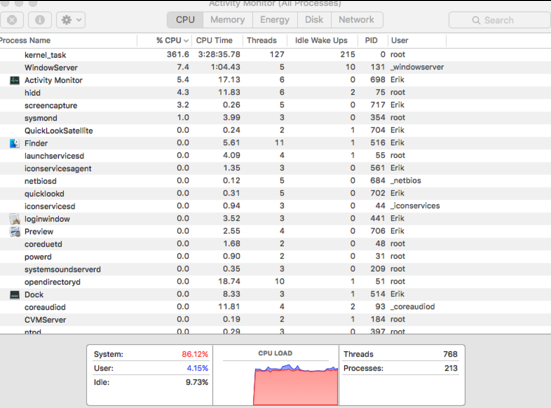The image size is (551, 408).
Task: Sort by PID column header
Action: 371,40
